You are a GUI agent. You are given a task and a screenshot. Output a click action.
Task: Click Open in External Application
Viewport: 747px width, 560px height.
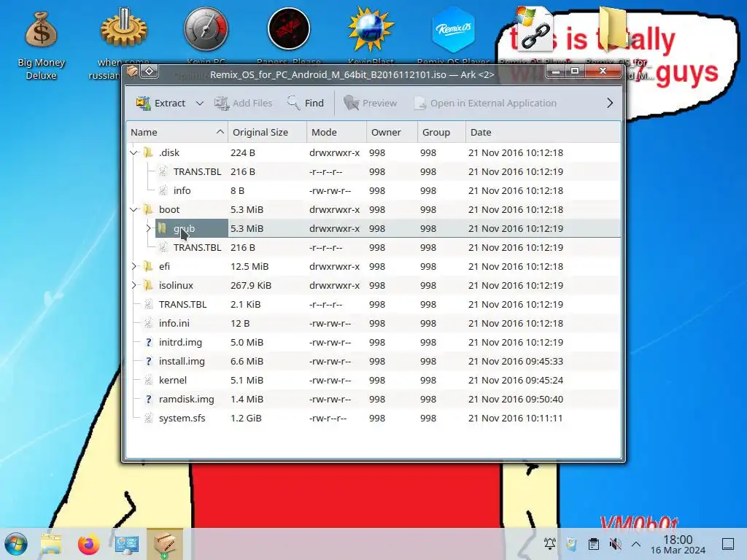coord(485,103)
